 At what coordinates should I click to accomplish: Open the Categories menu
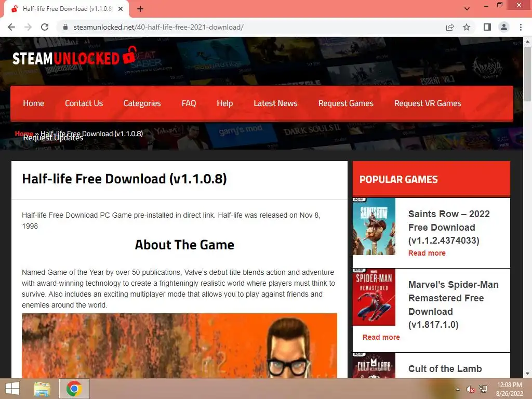142,103
